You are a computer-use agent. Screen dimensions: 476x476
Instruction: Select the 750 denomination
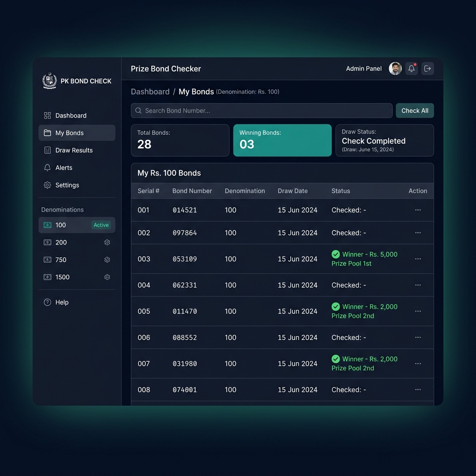[x=77, y=260]
